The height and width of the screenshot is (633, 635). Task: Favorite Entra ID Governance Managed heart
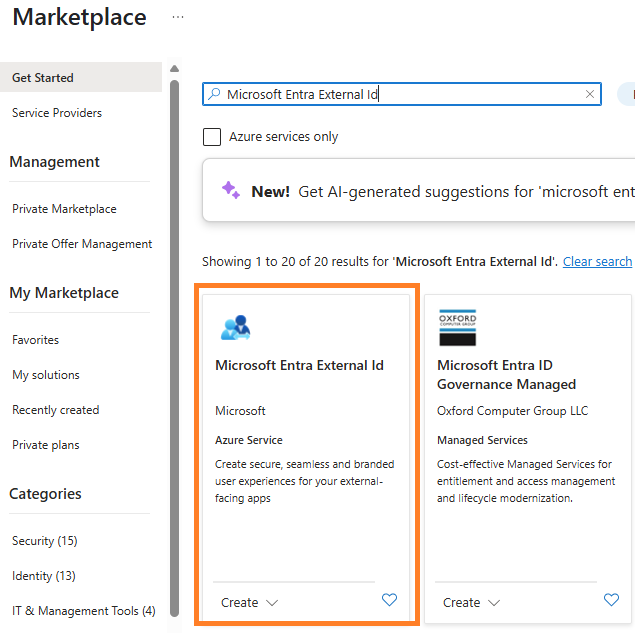[x=612, y=599]
